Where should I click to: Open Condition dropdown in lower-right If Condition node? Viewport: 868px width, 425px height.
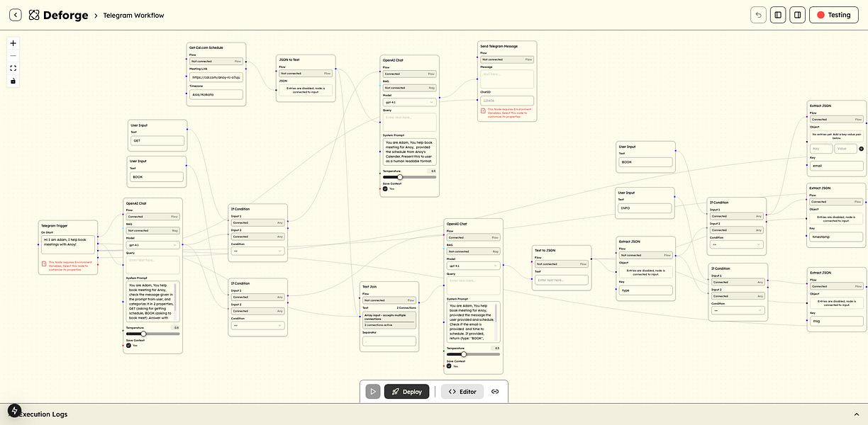tap(738, 310)
